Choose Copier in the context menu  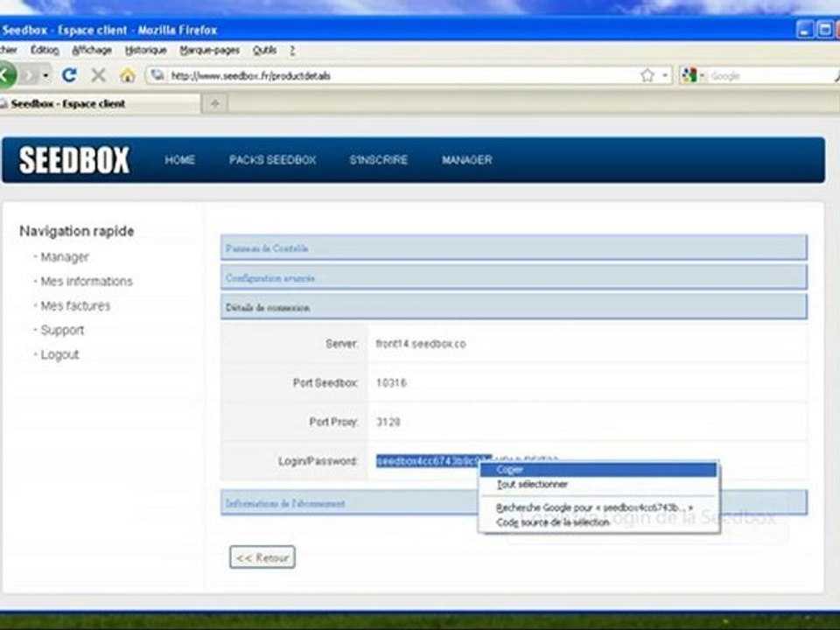pyautogui.click(x=598, y=470)
